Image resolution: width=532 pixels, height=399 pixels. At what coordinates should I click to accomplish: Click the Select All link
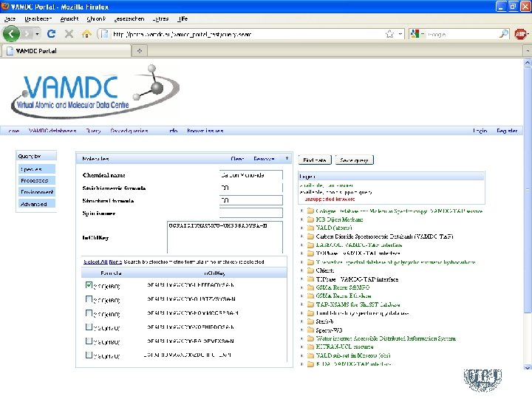95,262
